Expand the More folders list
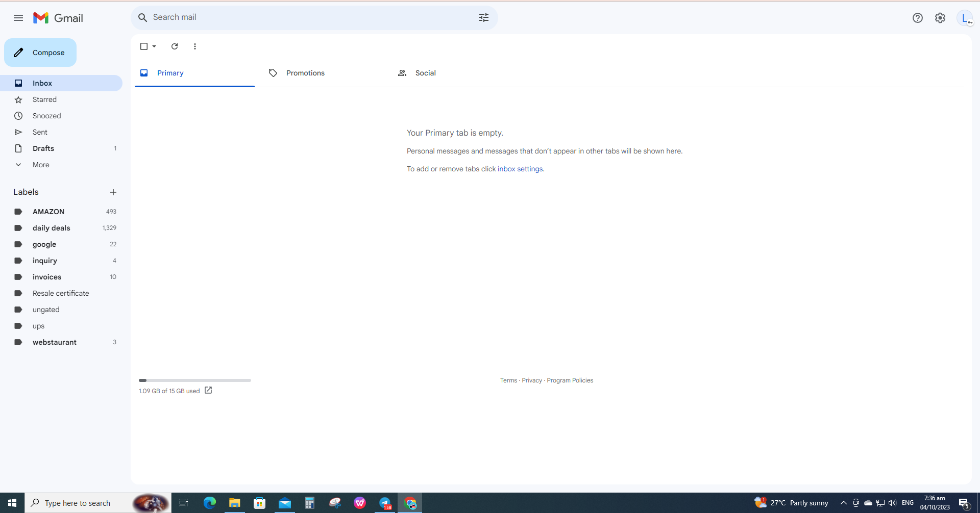This screenshot has height=513, width=980. 61,165
